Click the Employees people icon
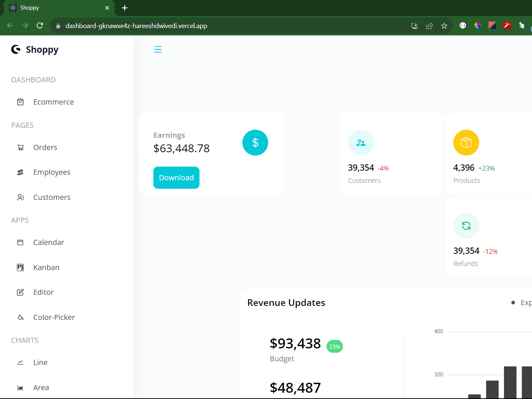 (x=20, y=172)
